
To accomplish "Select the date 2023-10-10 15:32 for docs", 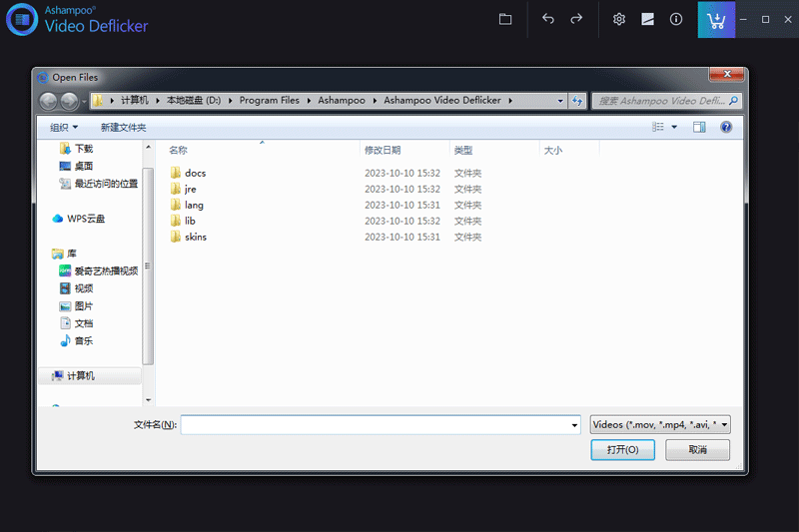I will [402, 173].
